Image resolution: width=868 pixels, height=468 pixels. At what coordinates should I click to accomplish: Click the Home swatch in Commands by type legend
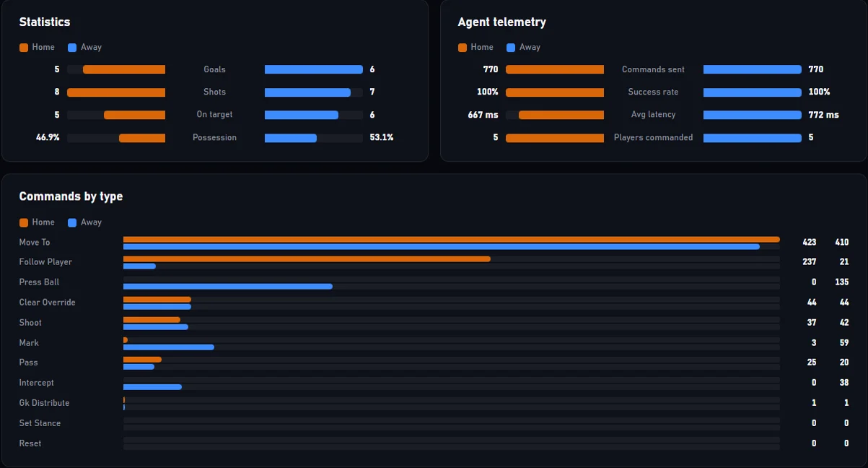click(x=24, y=222)
